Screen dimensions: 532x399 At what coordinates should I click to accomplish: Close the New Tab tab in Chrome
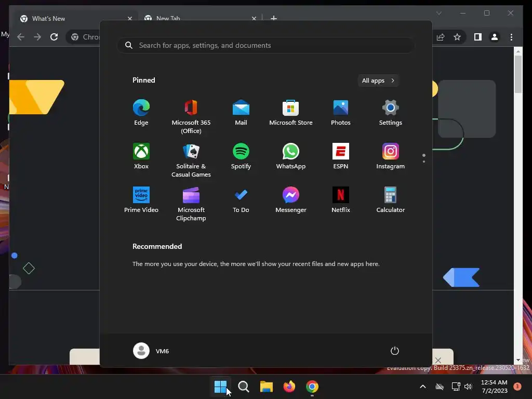pos(254,19)
